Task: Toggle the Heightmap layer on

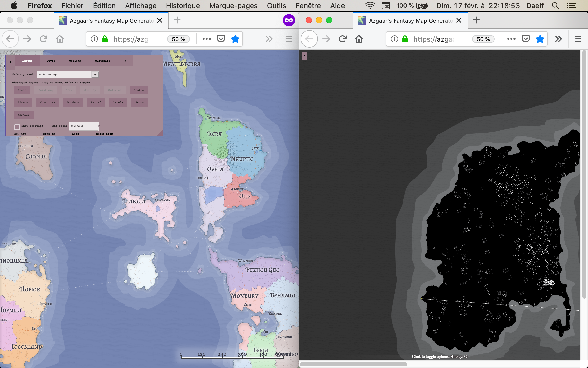Action: (x=46, y=90)
